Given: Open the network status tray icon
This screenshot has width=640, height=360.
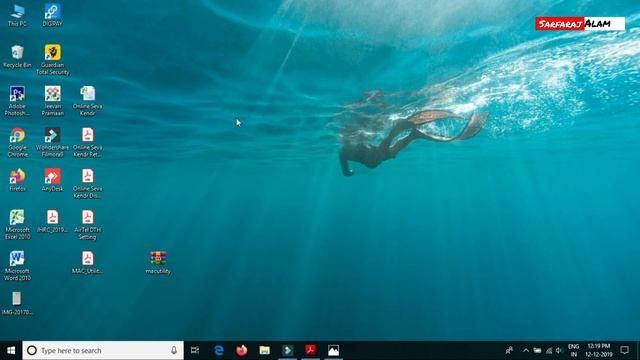Looking at the screenshot, I should click(549, 350).
